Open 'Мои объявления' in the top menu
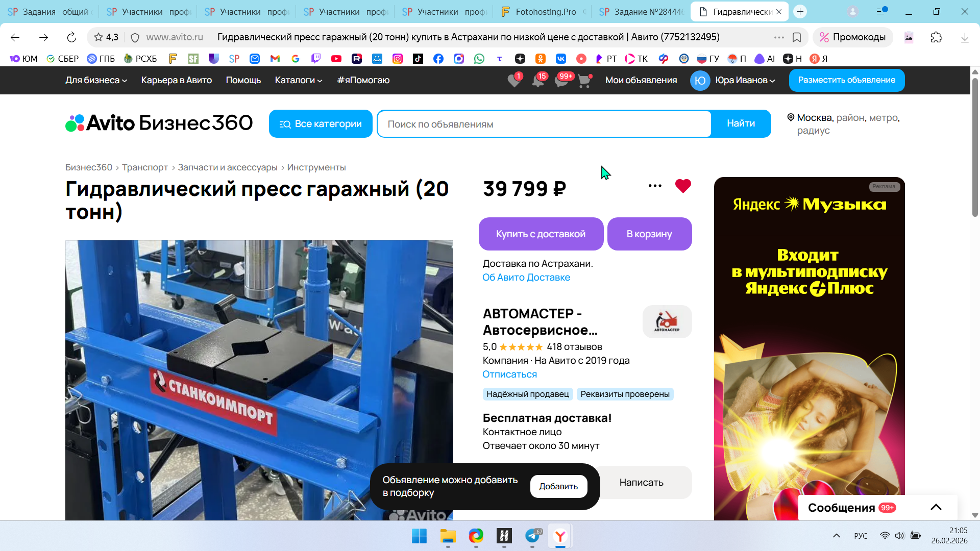The width and height of the screenshot is (980, 551). pyautogui.click(x=641, y=80)
